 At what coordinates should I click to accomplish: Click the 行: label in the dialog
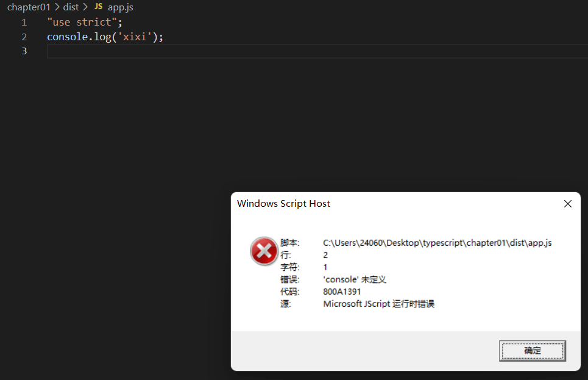[x=286, y=255]
